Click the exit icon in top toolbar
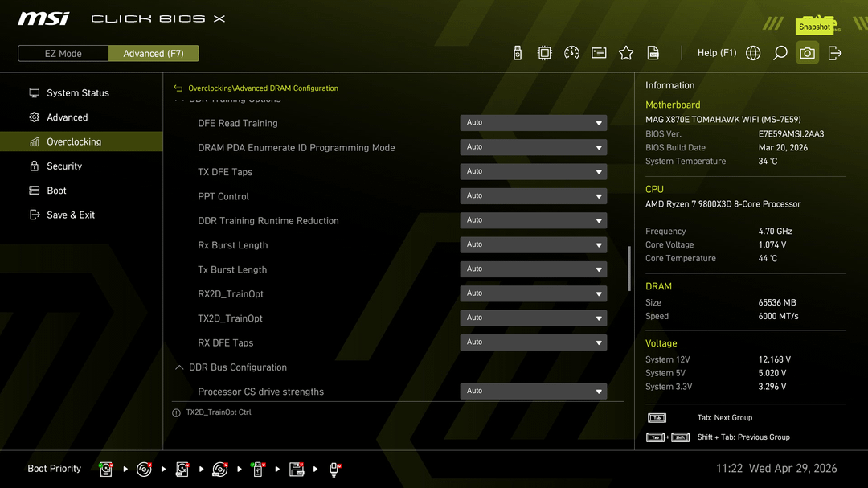The image size is (868, 488). click(x=835, y=53)
